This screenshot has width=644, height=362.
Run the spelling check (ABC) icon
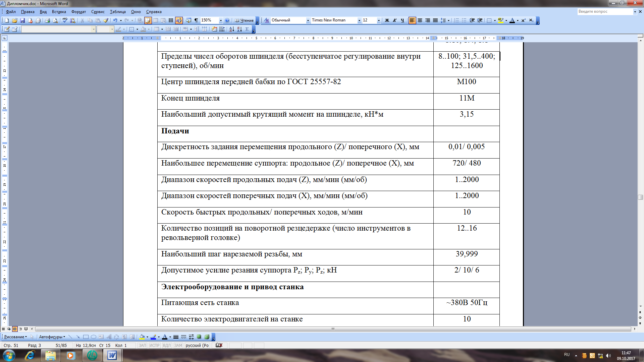(65, 20)
